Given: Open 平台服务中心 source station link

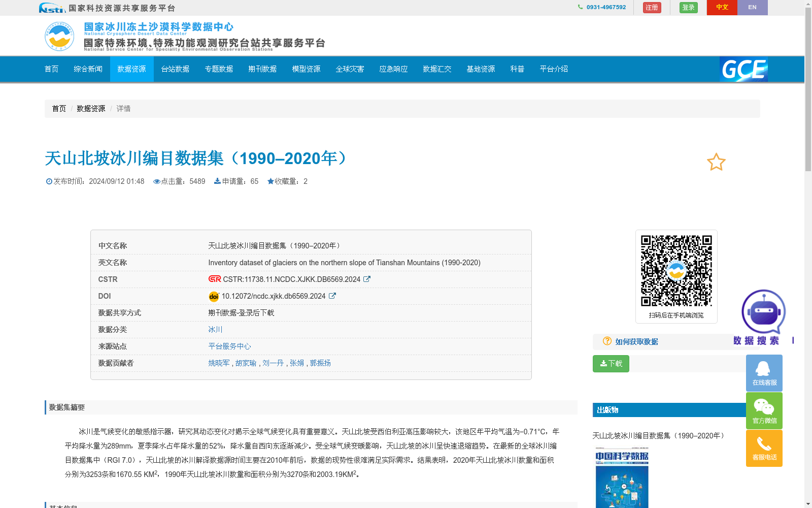Looking at the screenshot, I should 229,346.
